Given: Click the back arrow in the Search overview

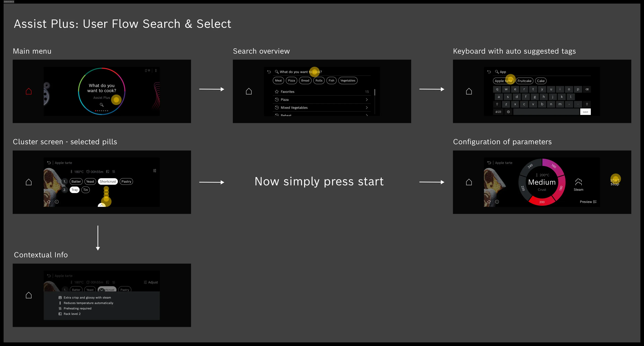Looking at the screenshot, I should point(269,72).
